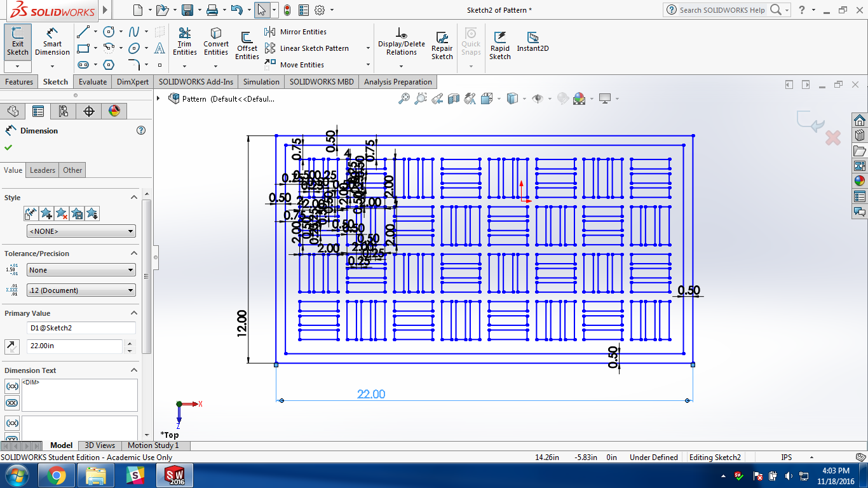The image size is (868, 488).
Task: Accept the dimension with green checkmark
Action: coord(8,147)
